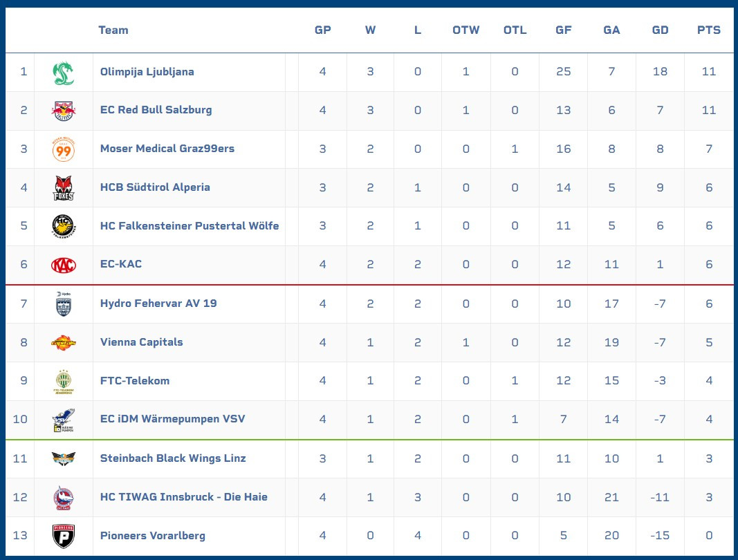This screenshot has height=560, width=738.
Task: Click the Vienna Capitals logo
Action: [64, 343]
